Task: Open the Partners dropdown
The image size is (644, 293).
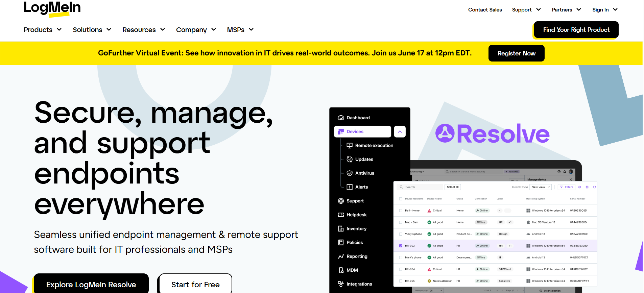Action: (567, 10)
